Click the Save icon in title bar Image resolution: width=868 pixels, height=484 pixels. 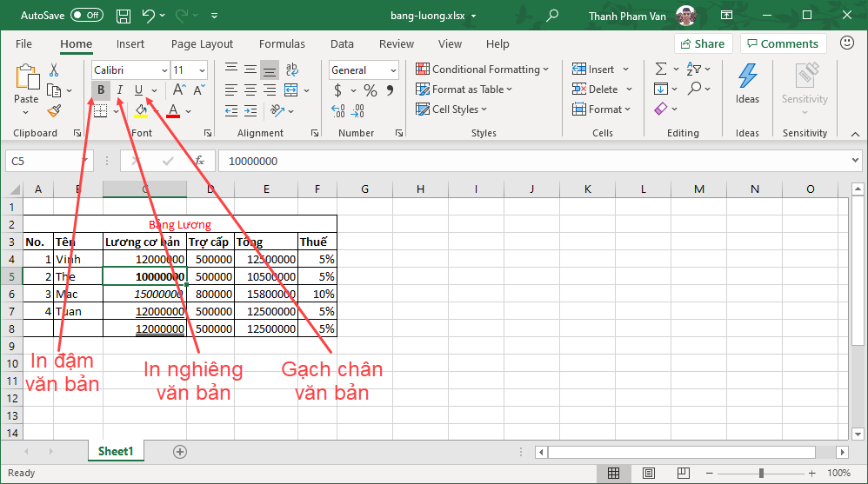[x=124, y=16]
